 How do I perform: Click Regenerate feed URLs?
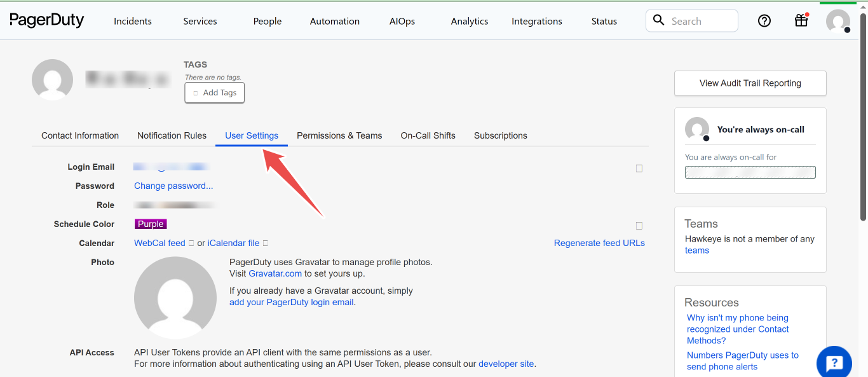599,243
